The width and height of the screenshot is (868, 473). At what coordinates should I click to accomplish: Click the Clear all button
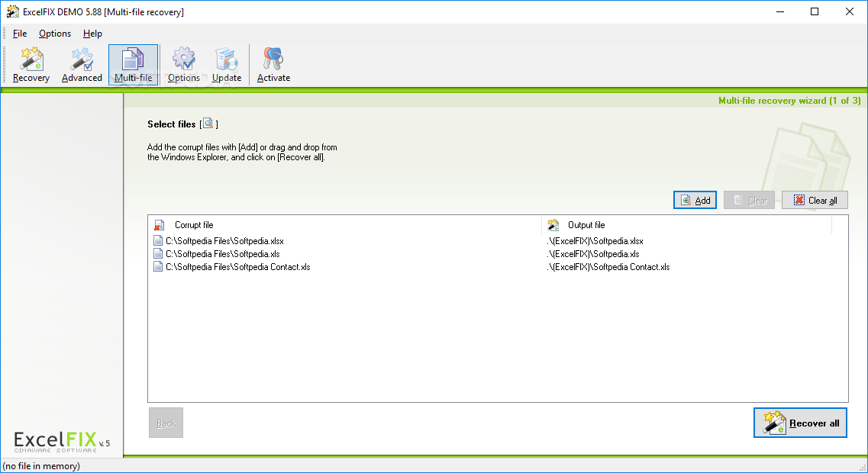[815, 201]
